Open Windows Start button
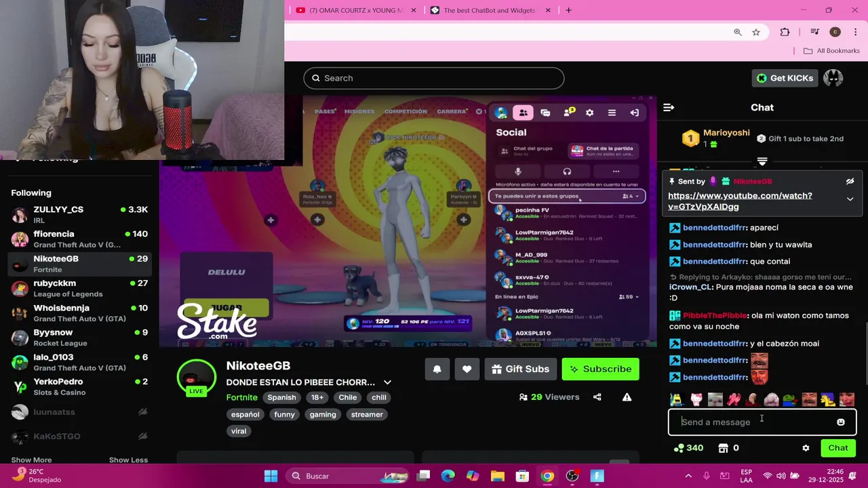This screenshot has height=488, width=868. coord(271,476)
